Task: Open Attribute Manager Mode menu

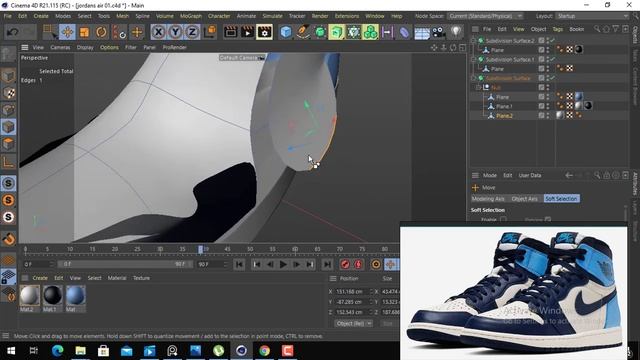Action: coord(490,176)
